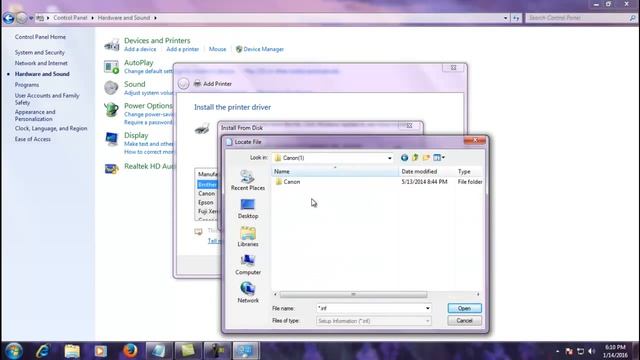Image resolution: width=640 pixels, height=360 pixels.
Task: Sort file list by Name column
Action: click(335, 171)
